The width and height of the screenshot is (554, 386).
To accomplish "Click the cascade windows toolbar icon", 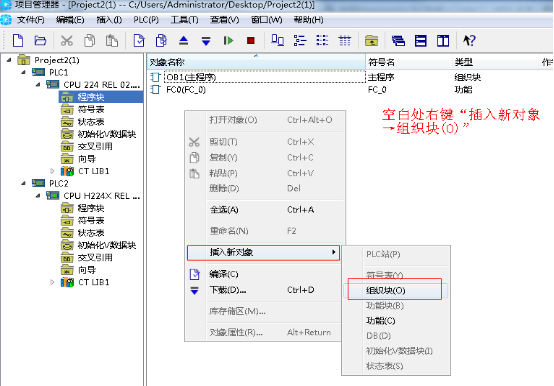I will (x=398, y=41).
